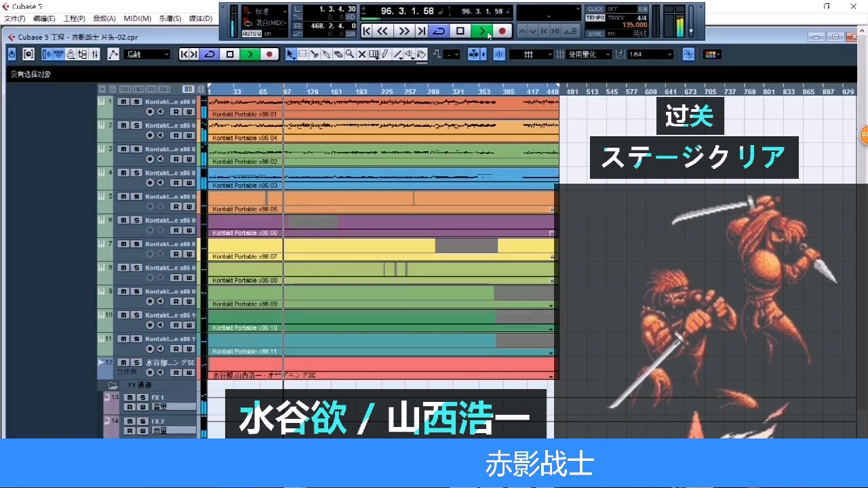
Task: Show the Event Info Line
Action: coord(59,54)
